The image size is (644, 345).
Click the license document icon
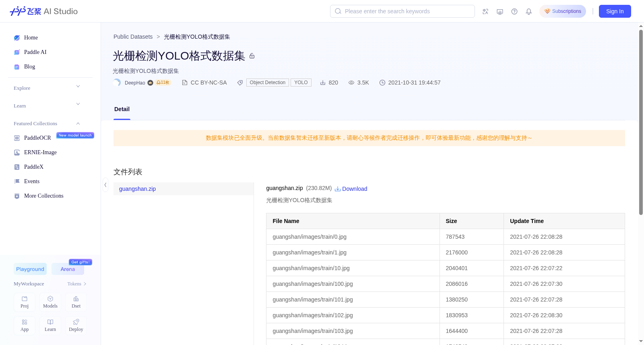click(x=185, y=83)
